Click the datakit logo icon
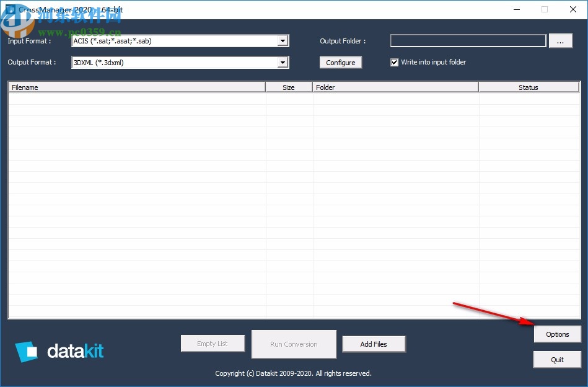 point(26,351)
